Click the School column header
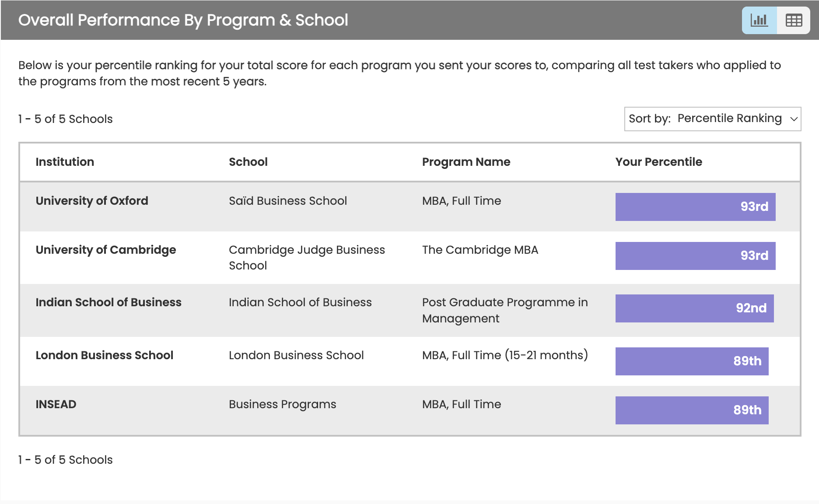Image resolution: width=819 pixels, height=504 pixels. (x=248, y=162)
